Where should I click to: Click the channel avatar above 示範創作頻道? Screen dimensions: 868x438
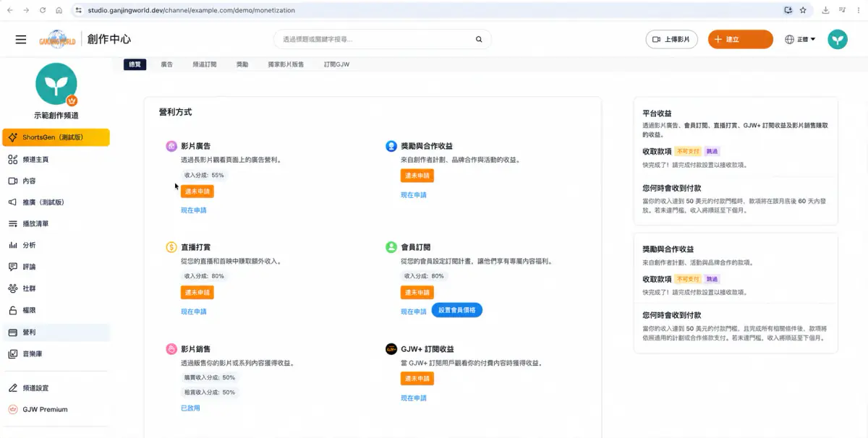(56, 84)
